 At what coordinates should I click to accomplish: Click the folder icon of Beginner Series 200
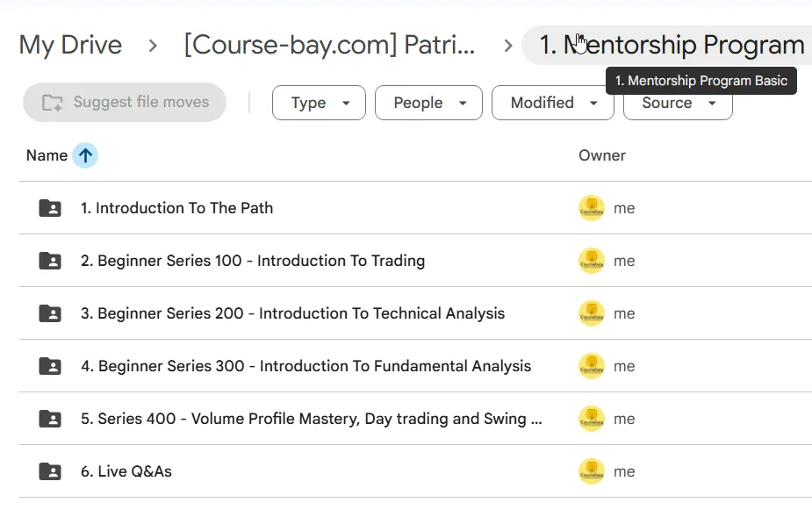pyautogui.click(x=50, y=313)
